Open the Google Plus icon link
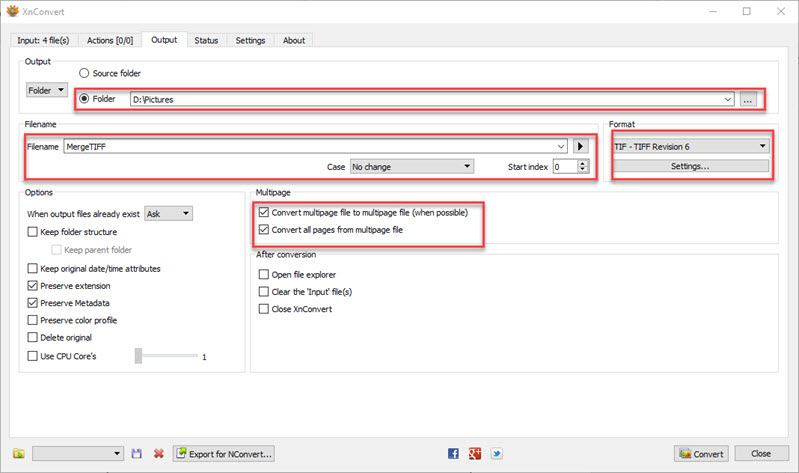799x473 pixels. point(474,454)
